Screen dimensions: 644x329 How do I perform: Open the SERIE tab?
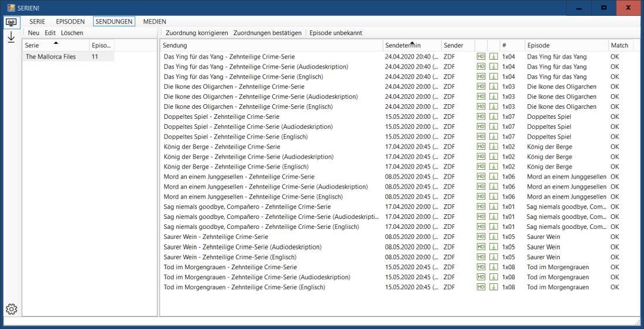[x=37, y=22]
